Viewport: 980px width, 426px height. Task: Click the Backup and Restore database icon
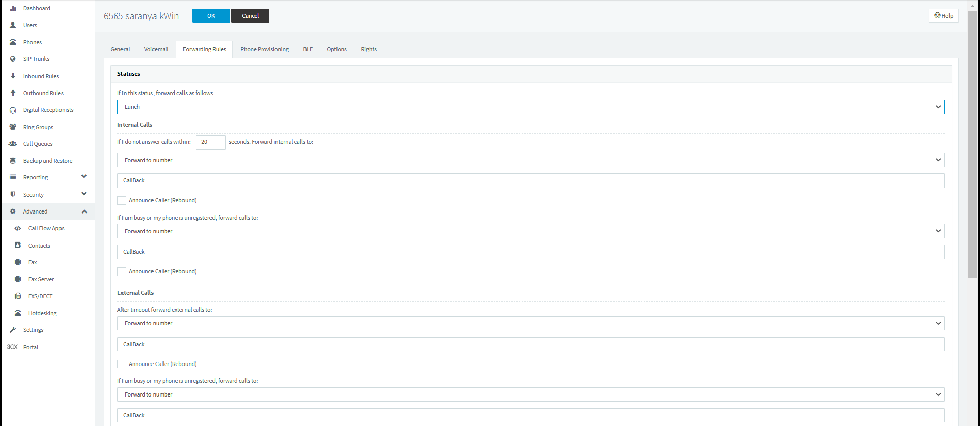tap(13, 161)
